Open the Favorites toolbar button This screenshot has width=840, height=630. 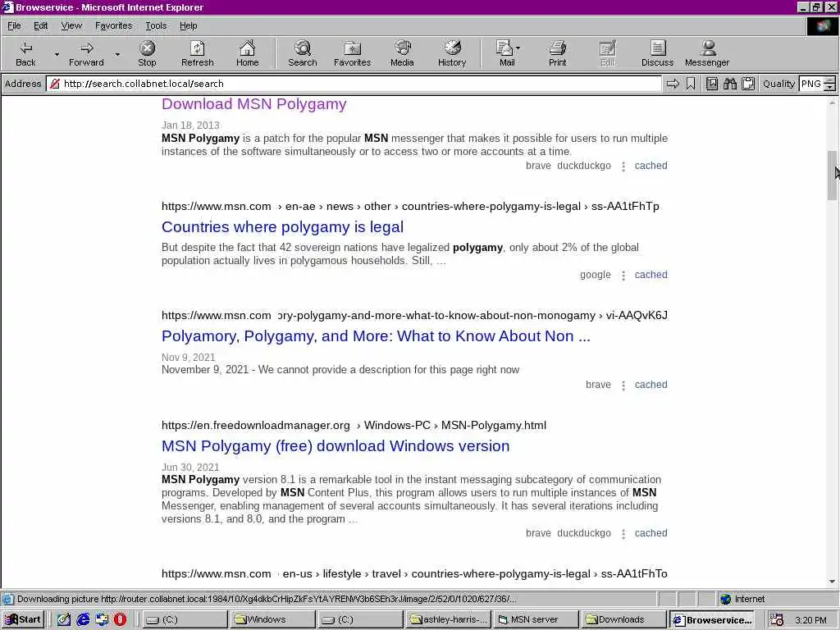pyautogui.click(x=352, y=53)
